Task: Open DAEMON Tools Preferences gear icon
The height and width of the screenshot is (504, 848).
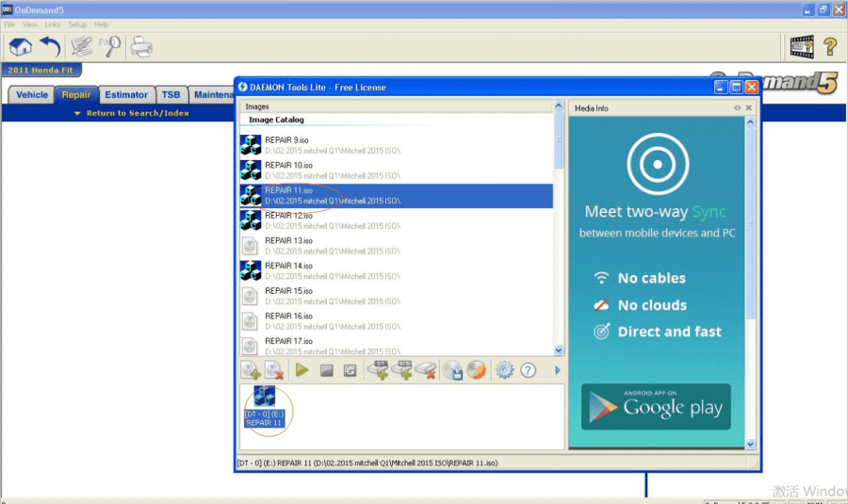Action: pyautogui.click(x=505, y=370)
